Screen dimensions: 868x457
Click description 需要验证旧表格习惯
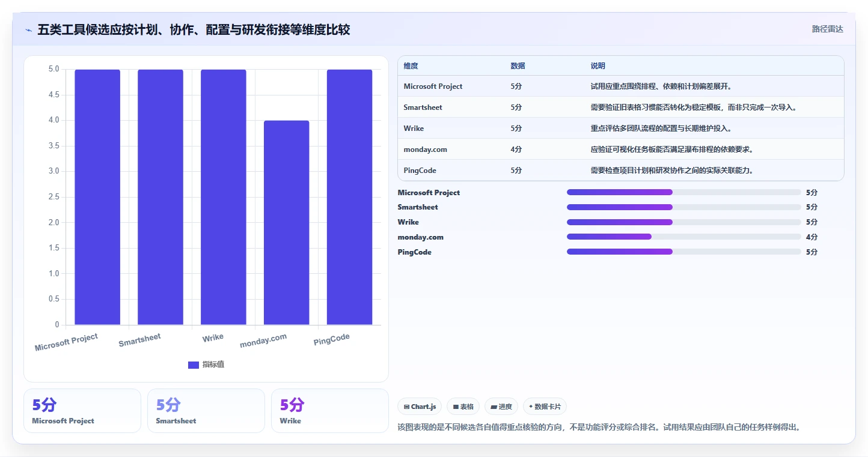694,107
